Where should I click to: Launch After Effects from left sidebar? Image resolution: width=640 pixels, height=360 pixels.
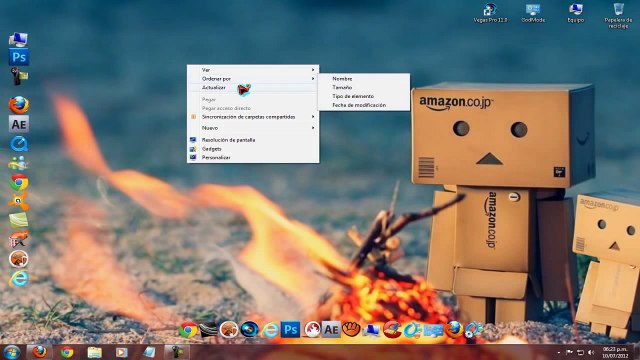coord(19,124)
